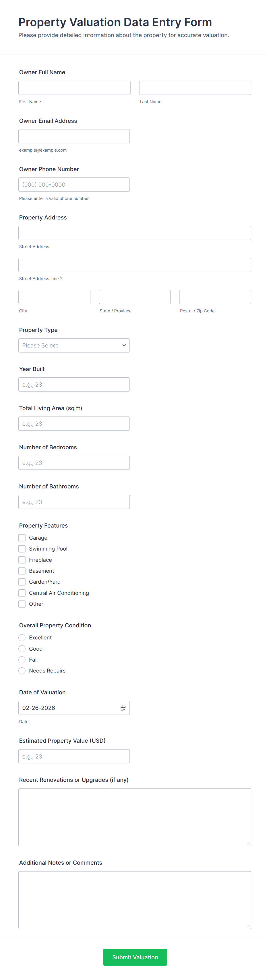The width and height of the screenshot is (267, 980).
Task: Click the Street Address input box
Action: (x=134, y=233)
